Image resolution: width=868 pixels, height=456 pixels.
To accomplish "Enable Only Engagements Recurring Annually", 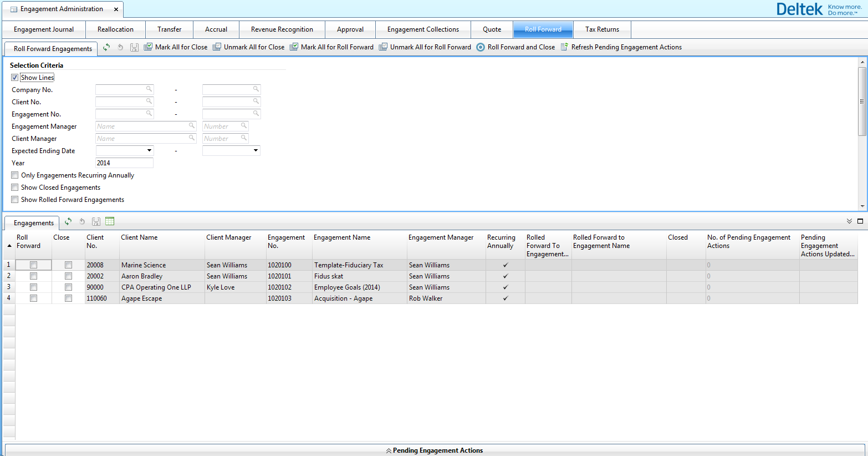I will (x=15, y=175).
